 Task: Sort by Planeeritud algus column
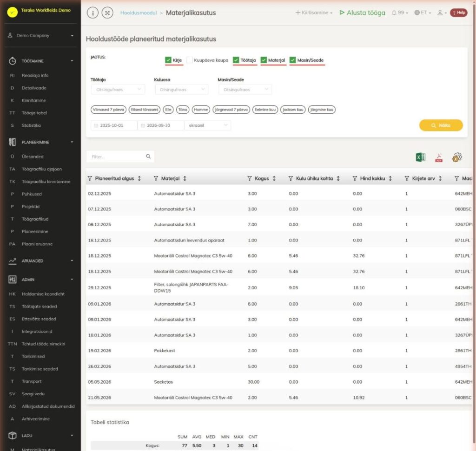click(x=139, y=179)
